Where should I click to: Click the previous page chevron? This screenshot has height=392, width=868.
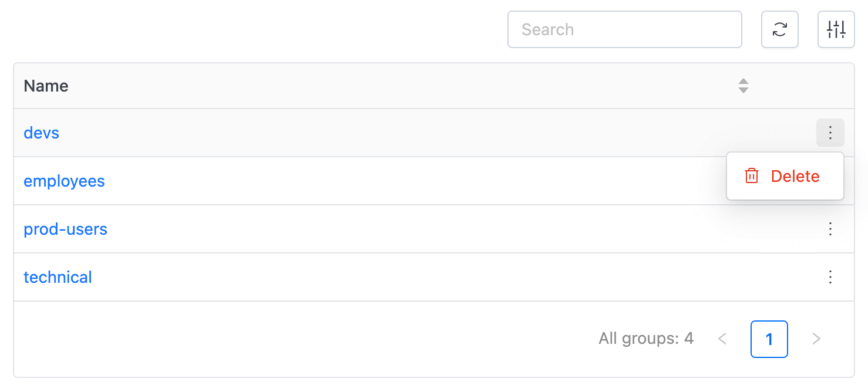point(722,339)
